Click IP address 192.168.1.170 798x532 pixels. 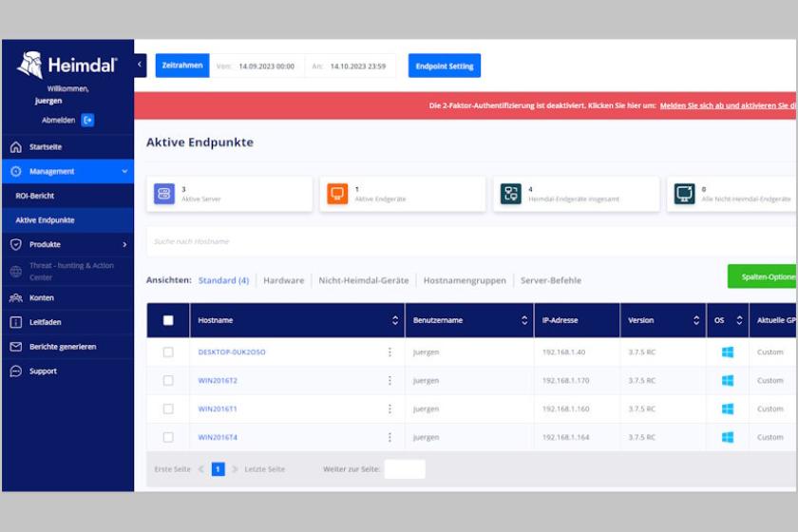click(565, 381)
